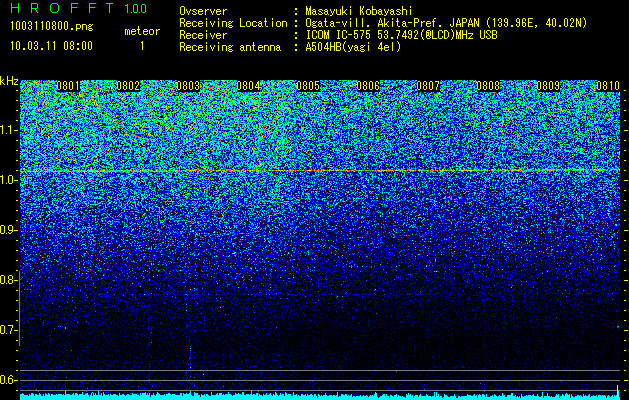Click the kHz axis unit label
This screenshot has height=400, width=629.
pos(9,81)
